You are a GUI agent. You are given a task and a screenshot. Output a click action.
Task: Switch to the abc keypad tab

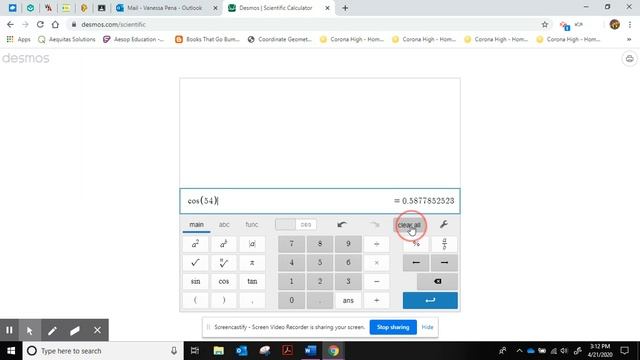pos(224,224)
